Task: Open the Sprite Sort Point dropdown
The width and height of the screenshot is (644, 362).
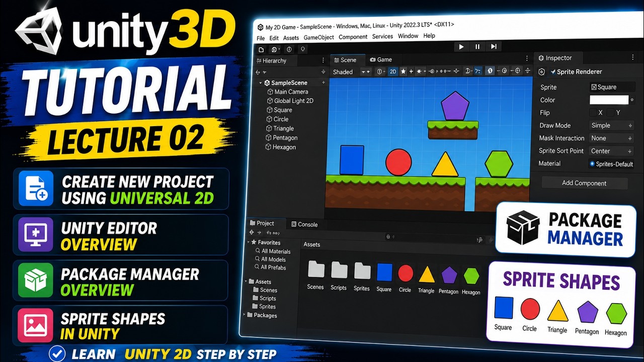Action: coord(612,151)
